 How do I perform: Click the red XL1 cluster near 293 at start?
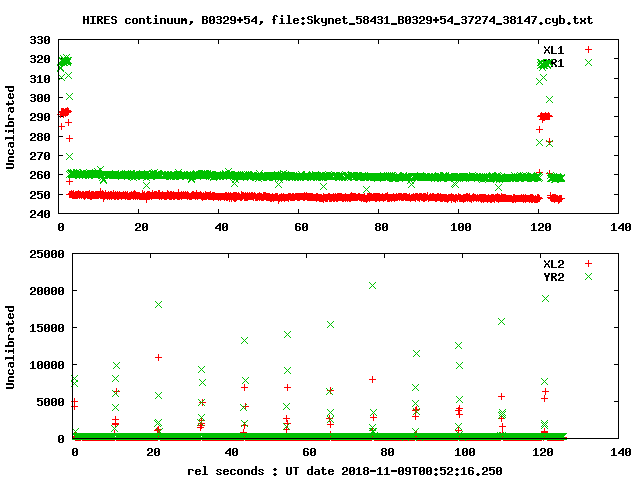tap(64, 112)
